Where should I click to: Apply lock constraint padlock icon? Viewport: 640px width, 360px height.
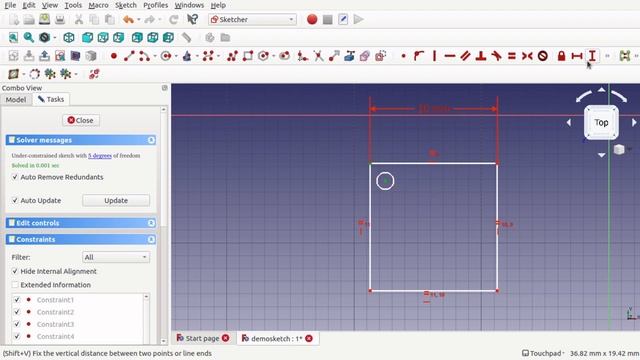pos(561,56)
